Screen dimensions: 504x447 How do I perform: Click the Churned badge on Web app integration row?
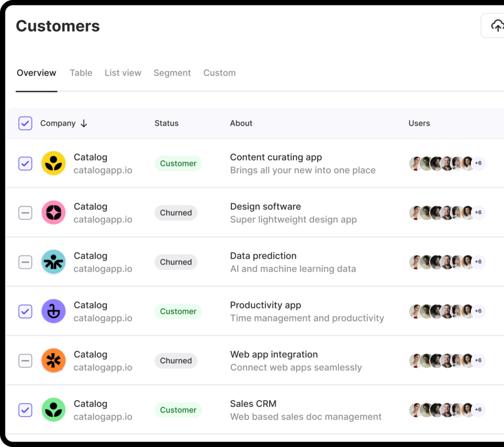point(176,360)
